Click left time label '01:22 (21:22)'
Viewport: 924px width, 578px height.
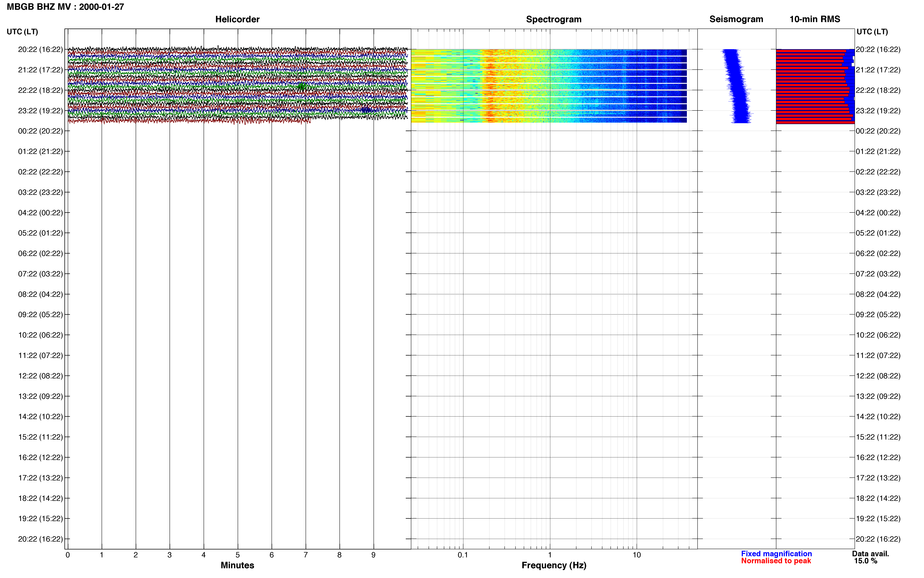tap(41, 151)
